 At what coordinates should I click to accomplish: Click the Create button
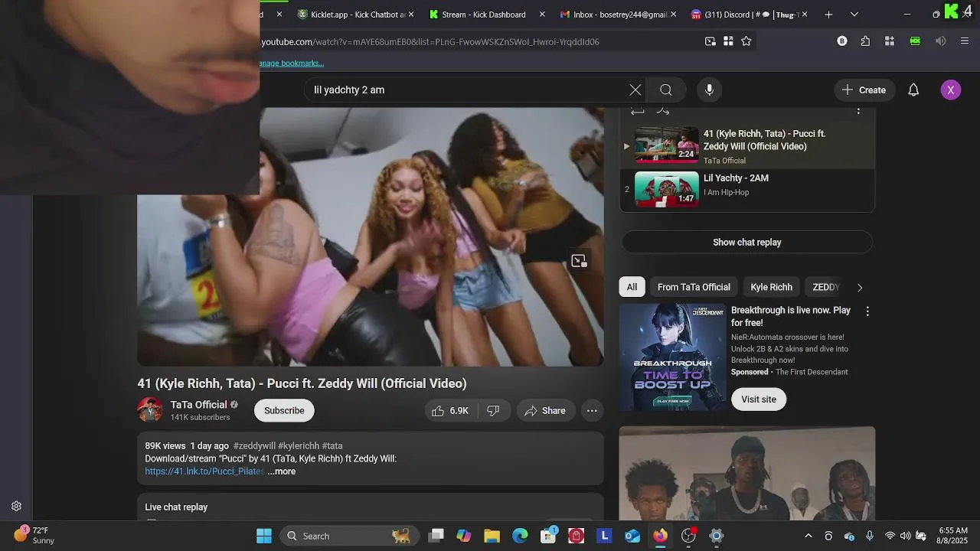[864, 90]
